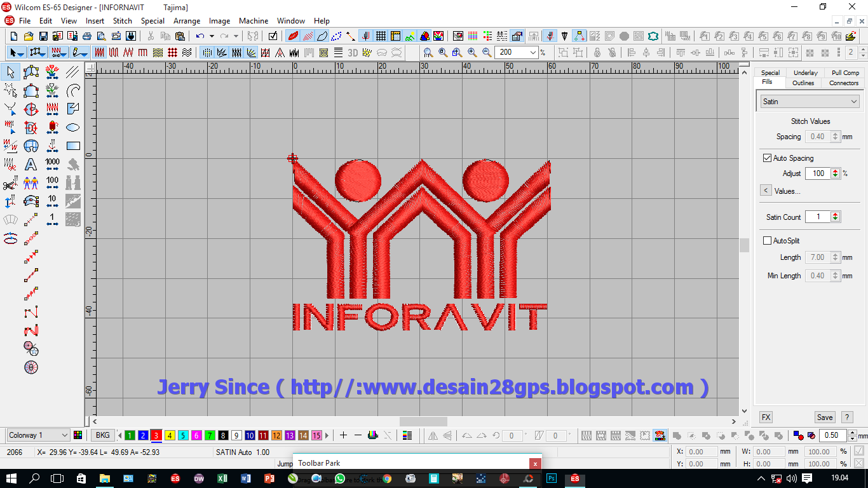The height and width of the screenshot is (488, 868).
Task: Open Excel from the taskbar
Action: coord(222,478)
